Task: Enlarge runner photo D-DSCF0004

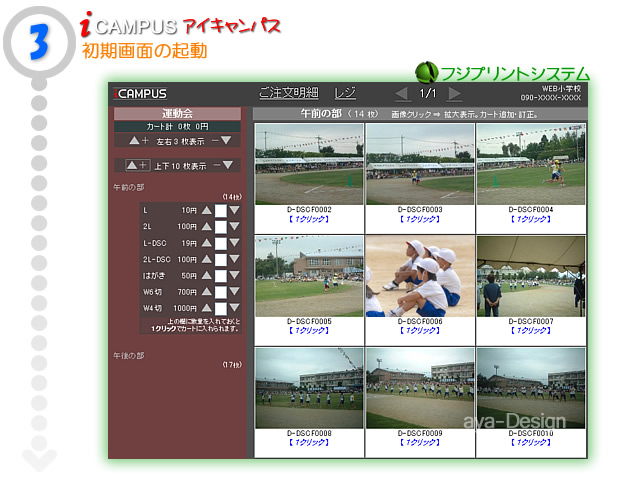Action: click(531, 164)
